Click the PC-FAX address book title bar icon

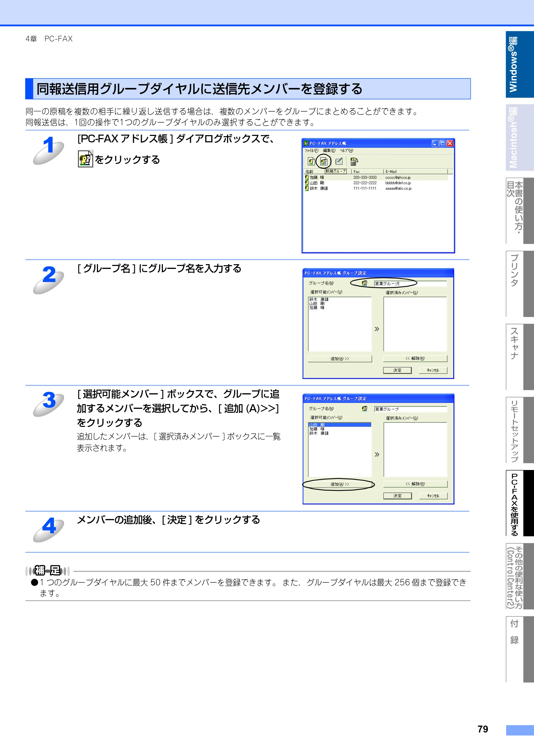(x=306, y=143)
